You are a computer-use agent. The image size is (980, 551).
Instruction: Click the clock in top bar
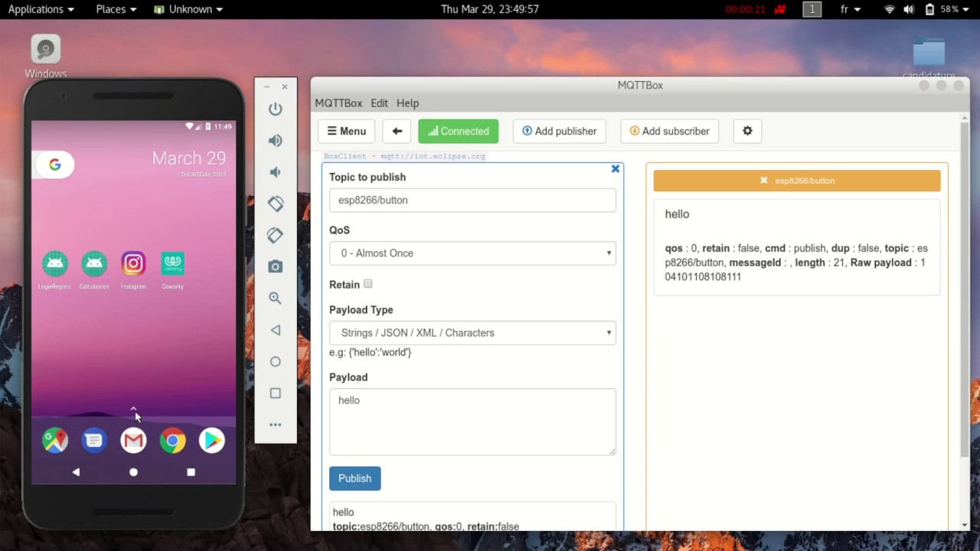click(490, 9)
